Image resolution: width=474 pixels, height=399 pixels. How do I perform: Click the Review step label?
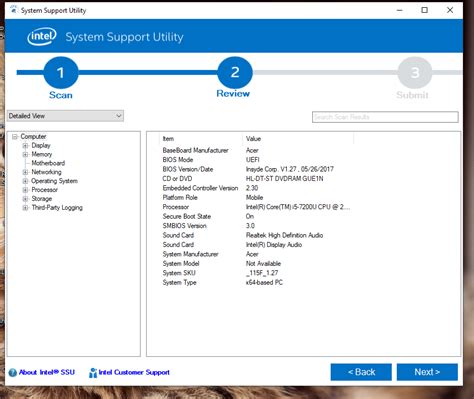tap(233, 93)
